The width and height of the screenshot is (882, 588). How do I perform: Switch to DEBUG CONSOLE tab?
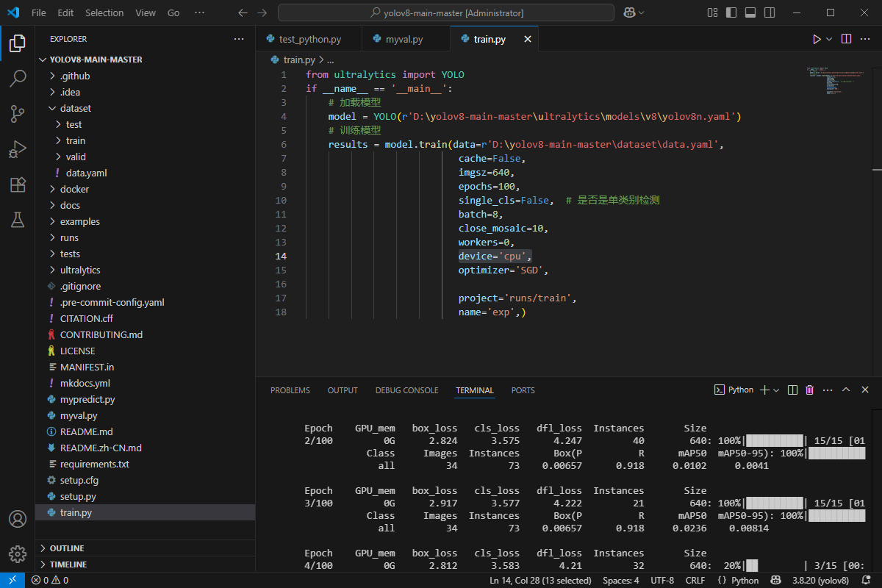pyautogui.click(x=406, y=390)
